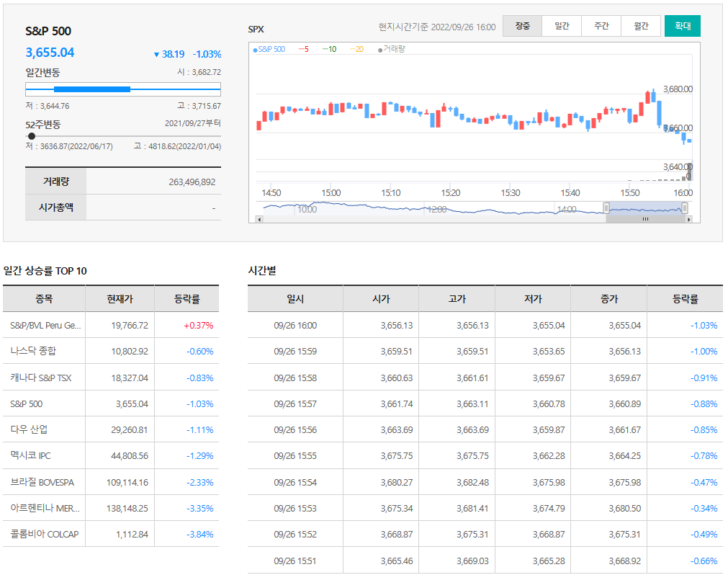Viewport: 728px width, 580px height.
Task: Click Peru index change +0.37%
Action: click(198, 325)
